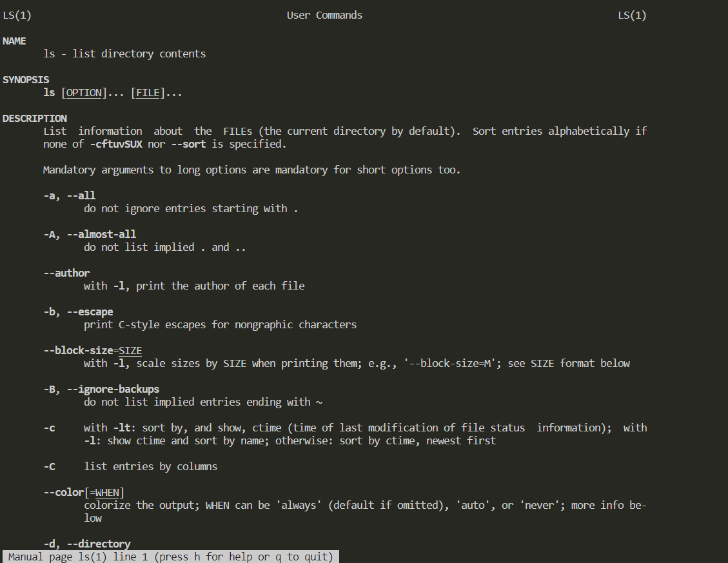
Task: Click the '-b, --escape' option
Action: (x=79, y=312)
